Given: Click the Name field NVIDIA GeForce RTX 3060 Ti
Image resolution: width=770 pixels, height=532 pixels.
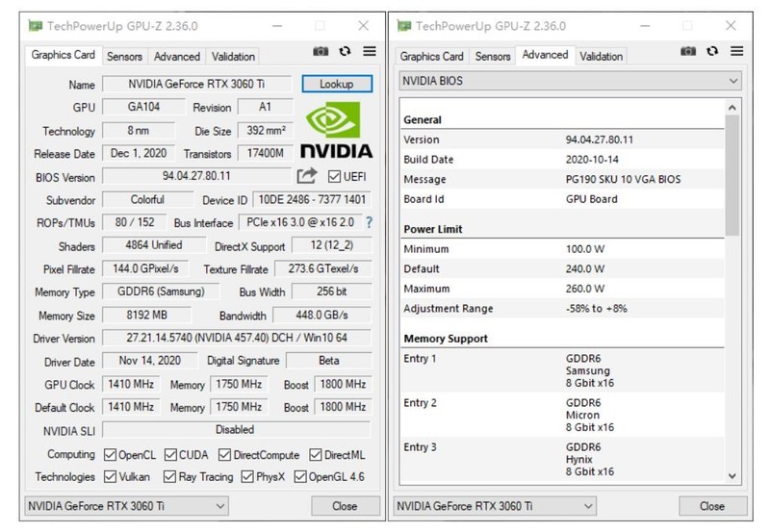Looking at the screenshot, I should [x=196, y=84].
